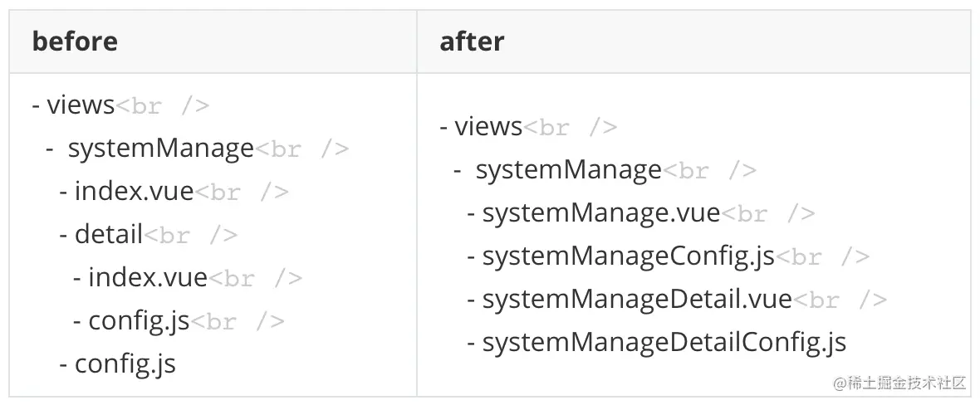980x405 pixels.
Task: Click the br tag after systemManageConfig.js
Action: coord(822,257)
